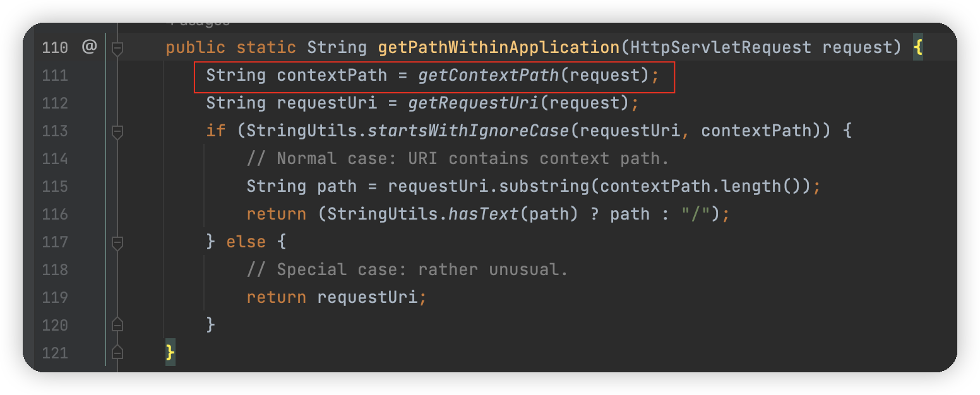Click the fold end marker on line 121
Screen dimensions: 980x395
pos(117,352)
